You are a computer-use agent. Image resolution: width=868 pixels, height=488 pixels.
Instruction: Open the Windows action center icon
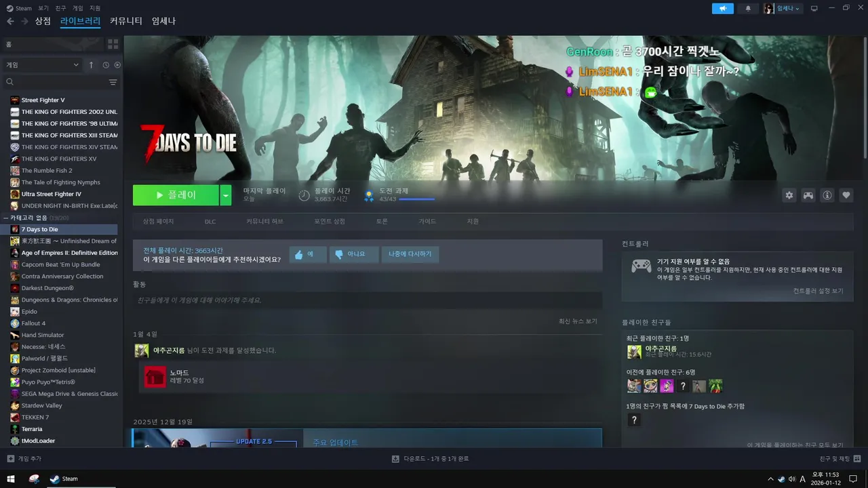coord(853,479)
